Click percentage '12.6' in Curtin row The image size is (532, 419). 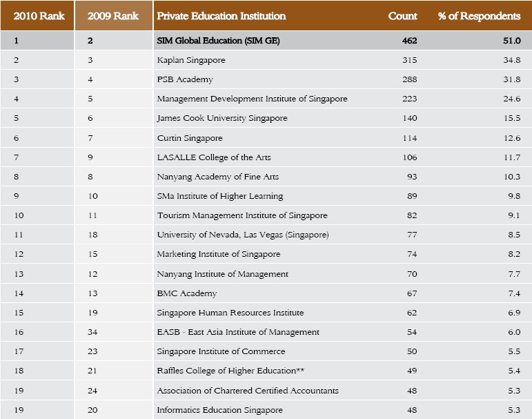point(512,138)
